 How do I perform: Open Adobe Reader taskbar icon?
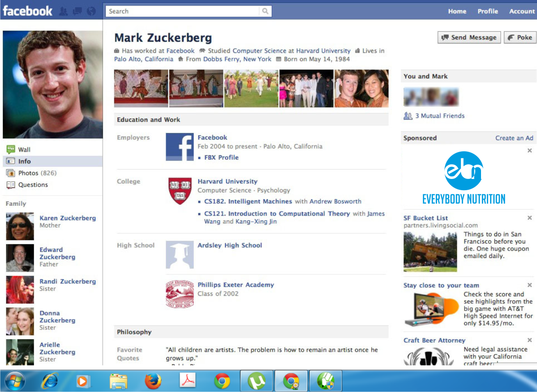187,380
